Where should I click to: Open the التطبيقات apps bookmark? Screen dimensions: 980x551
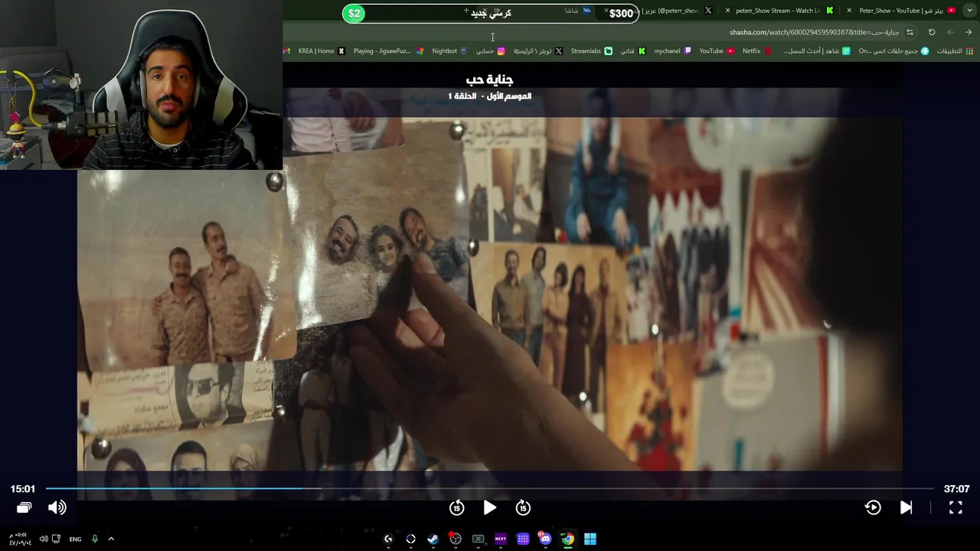[955, 51]
